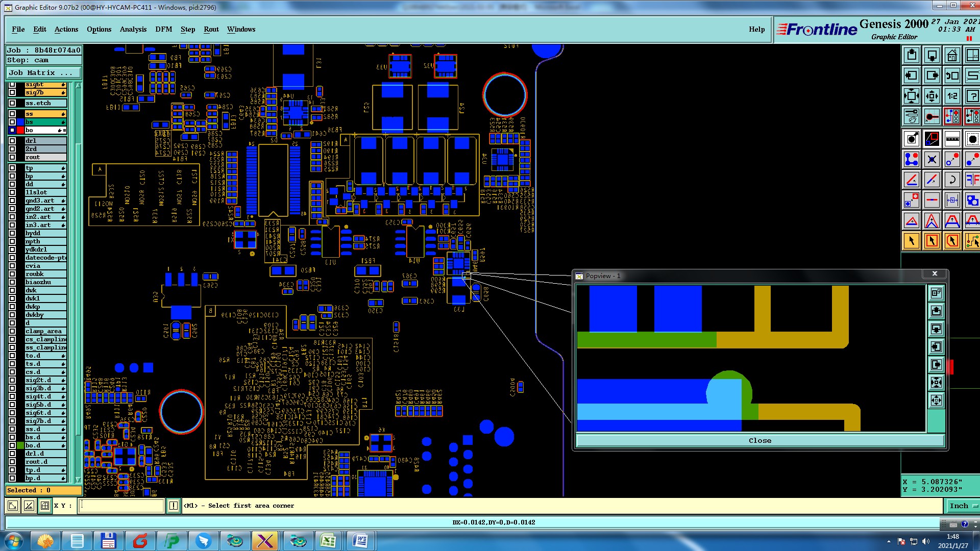The height and width of the screenshot is (551, 980).
Task: Click the Help button
Action: (x=756, y=29)
